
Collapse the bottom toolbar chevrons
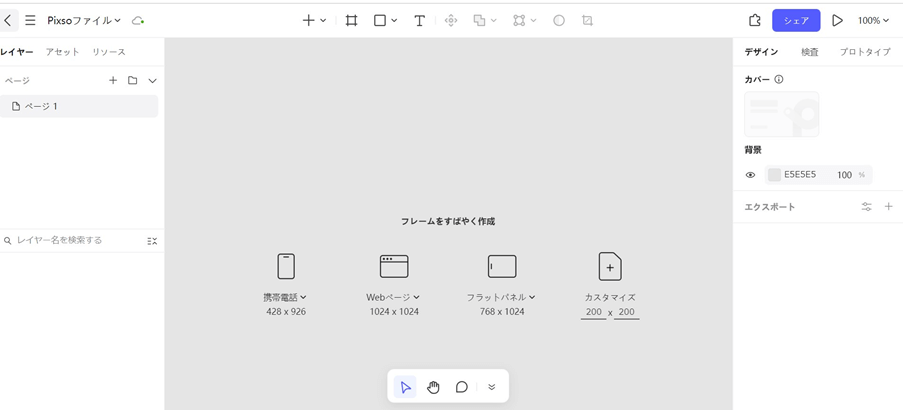tap(491, 387)
